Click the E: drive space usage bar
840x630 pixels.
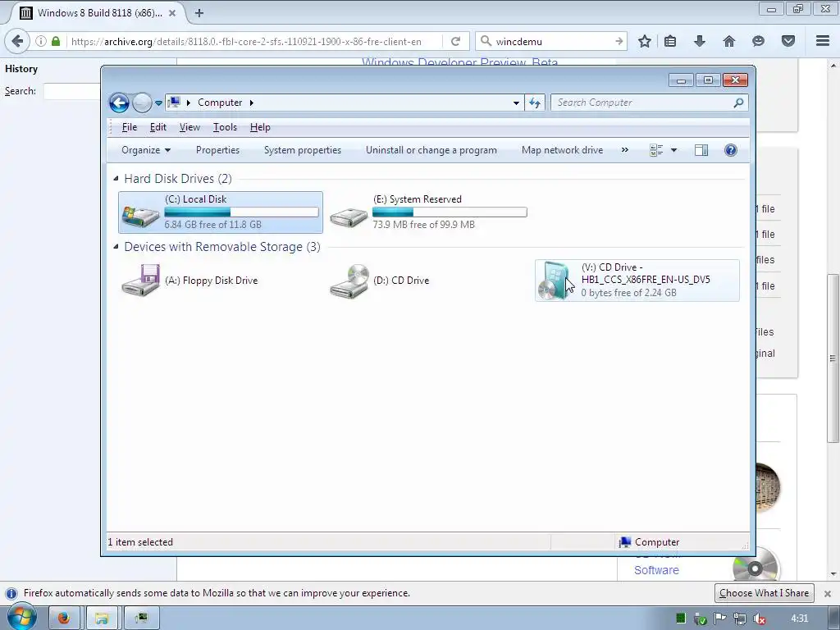[x=450, y=212]
